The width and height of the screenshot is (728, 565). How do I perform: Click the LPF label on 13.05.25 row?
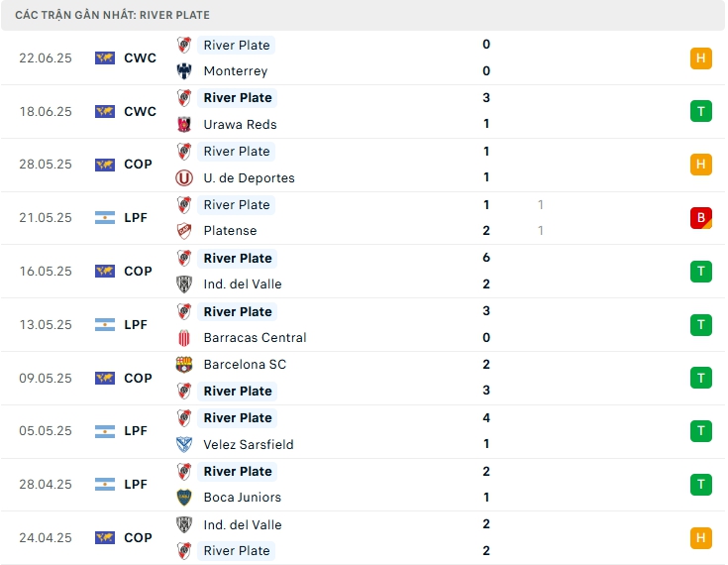point(136,325)
